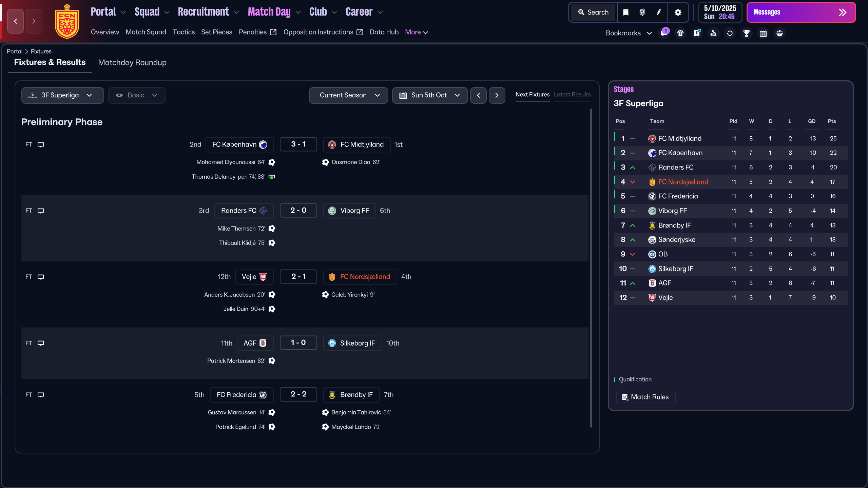The width and height of the screenshot is (868, 488).
Task: Go to the Overview sub-tab
Action: pos(105,32)
